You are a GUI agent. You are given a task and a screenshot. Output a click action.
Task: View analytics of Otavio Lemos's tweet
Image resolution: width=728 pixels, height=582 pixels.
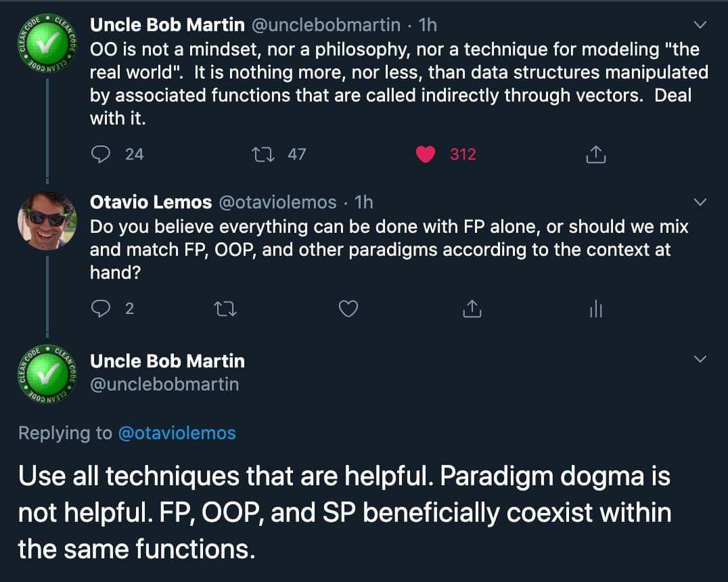pos(595,309)
